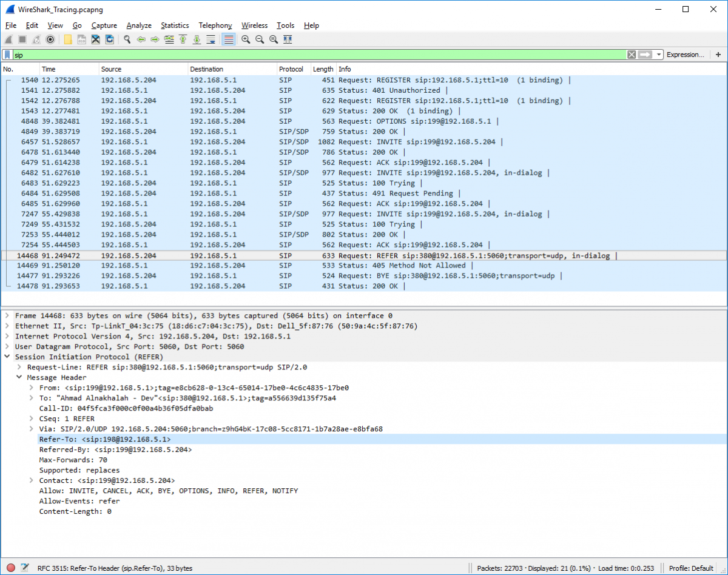Sort by the Info column header
This screenshot has height=575, width=728.
tap(531, 69)
